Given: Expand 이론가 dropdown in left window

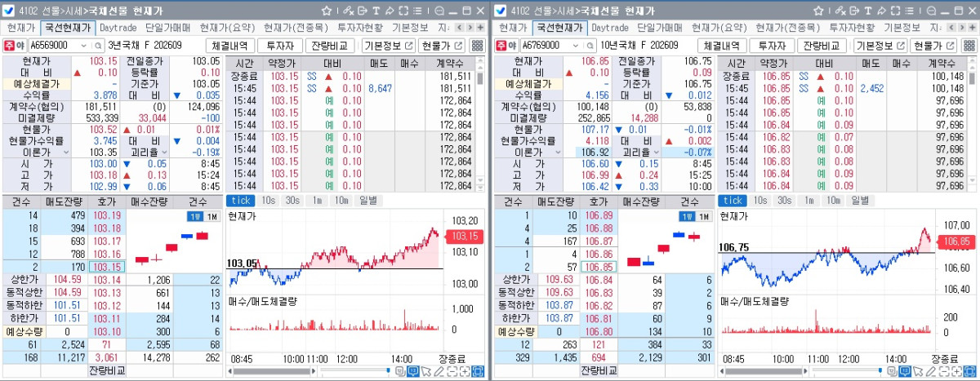Looking at the screenshot, I should click(66, 152).
